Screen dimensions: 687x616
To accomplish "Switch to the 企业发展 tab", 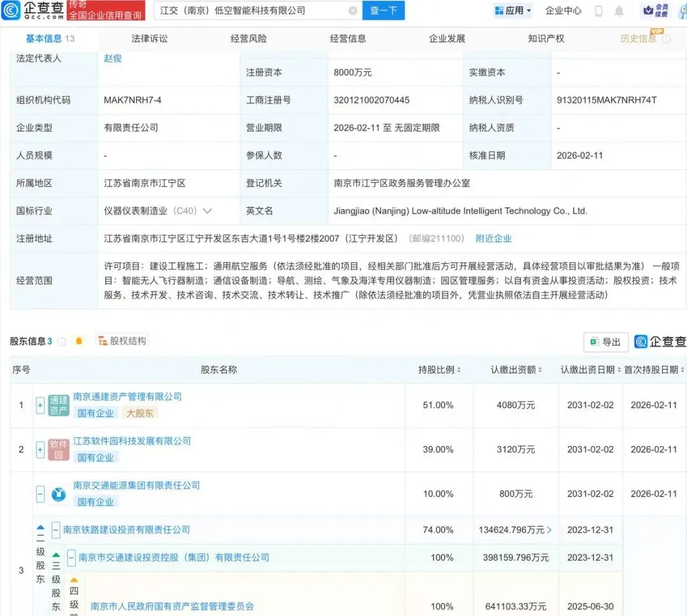I will click(447, 39).
